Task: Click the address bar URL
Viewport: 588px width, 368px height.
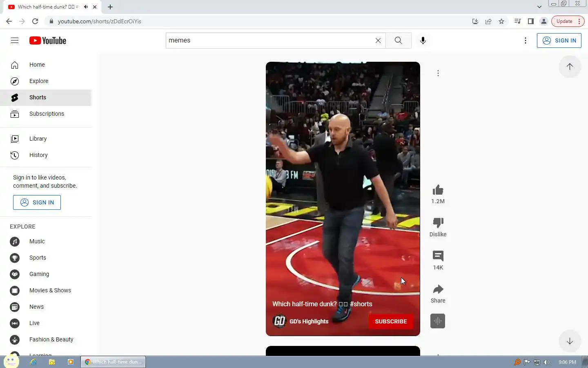Action: 100,21
